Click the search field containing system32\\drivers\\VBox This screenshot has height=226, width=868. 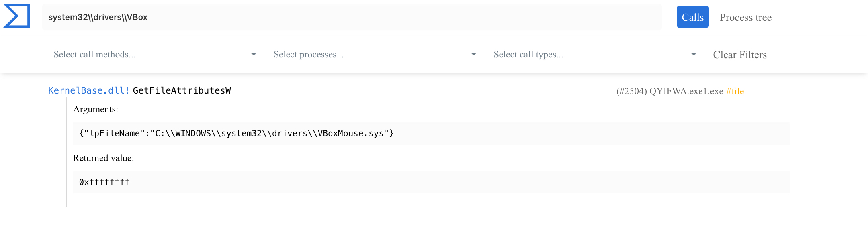[351, 17]
